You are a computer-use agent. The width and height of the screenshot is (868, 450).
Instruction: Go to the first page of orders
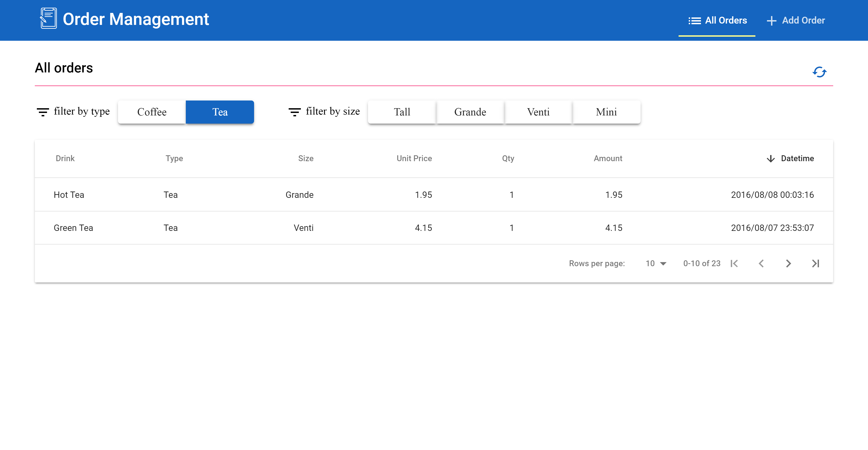(x=734, y=263)
